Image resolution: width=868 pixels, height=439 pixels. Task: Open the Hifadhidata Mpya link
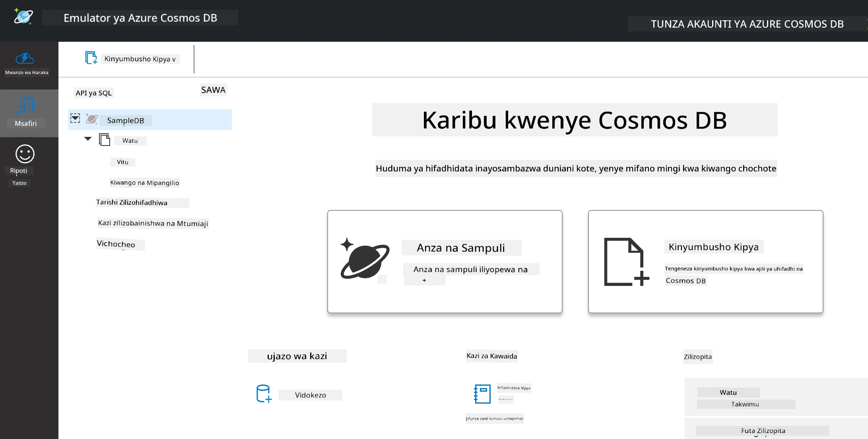[514, 388]
